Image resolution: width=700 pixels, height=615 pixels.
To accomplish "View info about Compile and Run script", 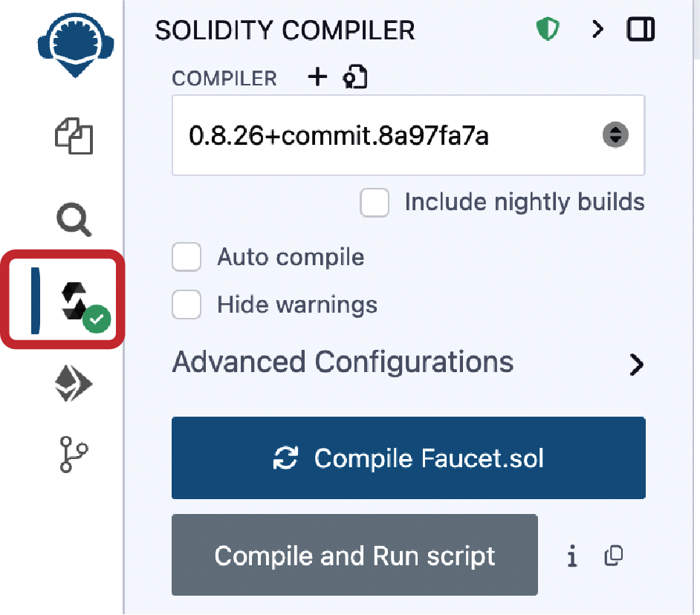I will point(572,556).
